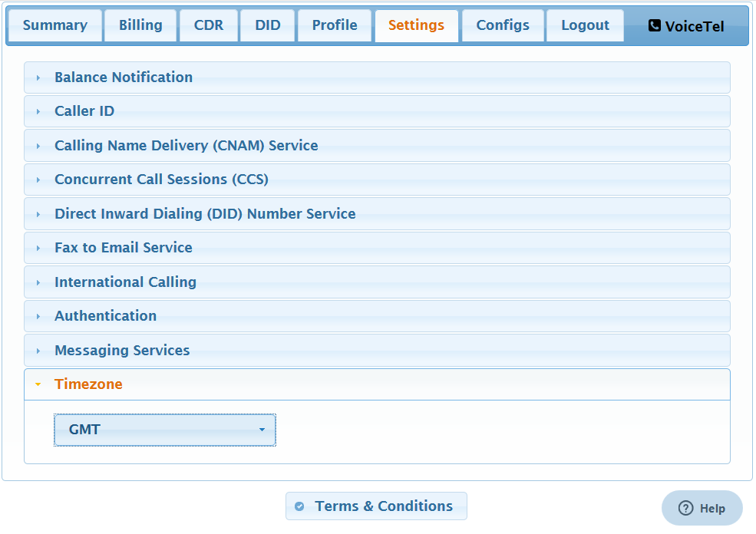Open the Terms & Conditions button
Image resolution: width=756 pixels, height=534 pixels.
(x=376, y=506)
